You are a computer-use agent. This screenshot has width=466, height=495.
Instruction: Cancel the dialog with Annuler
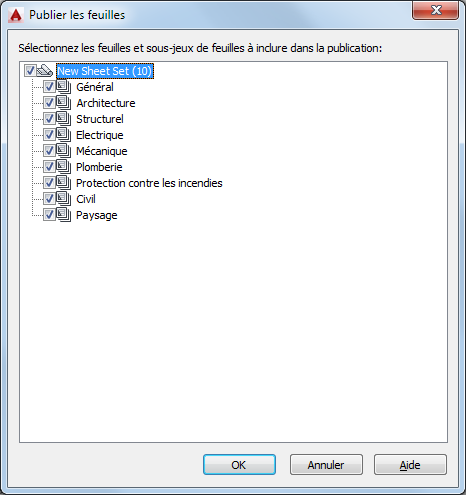326,465
